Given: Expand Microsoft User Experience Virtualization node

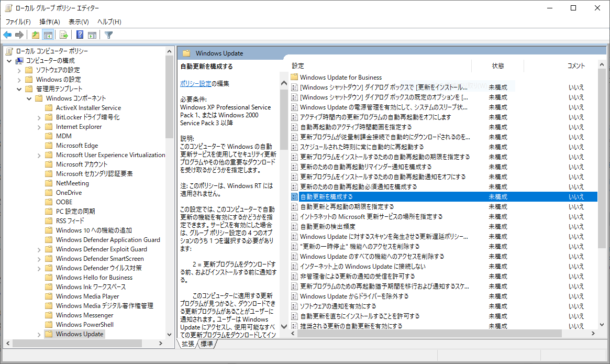Looking at the screenshot, I should 39,155.
